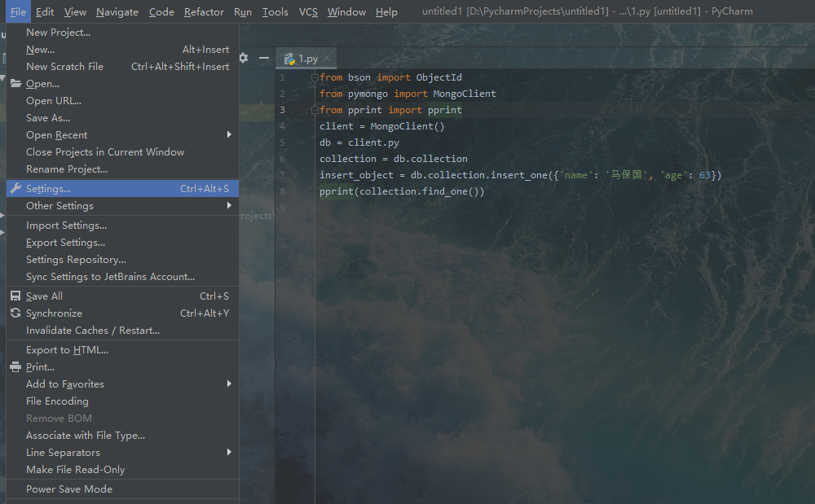Expand Open Recent submenu arrow
The height and width of the screenshot is (504, 815).
pos(229,134)
